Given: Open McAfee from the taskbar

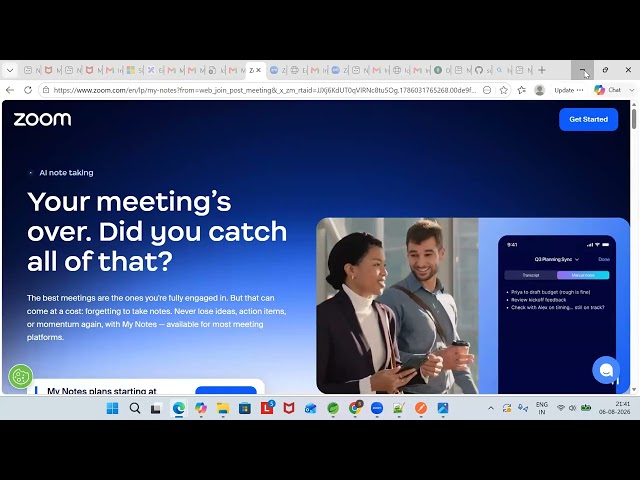Looking at the screenshot, I should pyautogui.click(x=289, y=408).
